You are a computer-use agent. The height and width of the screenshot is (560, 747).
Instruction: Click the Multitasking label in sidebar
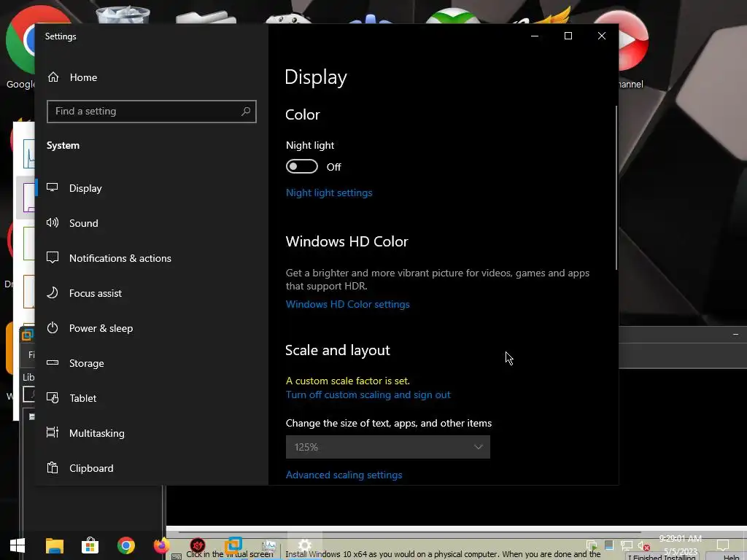click(97, 433)
